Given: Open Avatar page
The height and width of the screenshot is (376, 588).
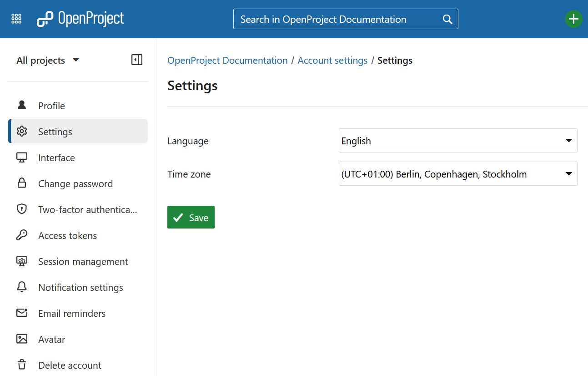Looking at the screenshot, I should point(78,339).
